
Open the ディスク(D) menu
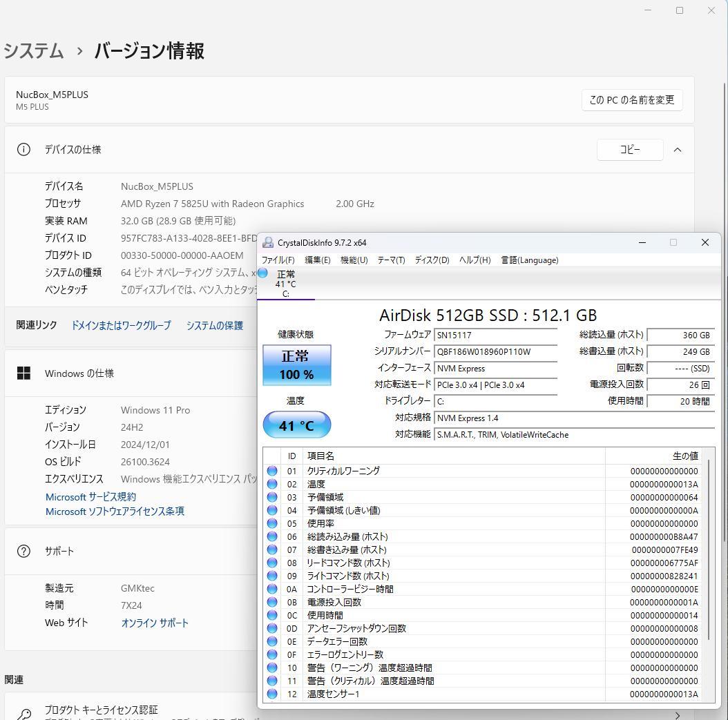[432, 260]
